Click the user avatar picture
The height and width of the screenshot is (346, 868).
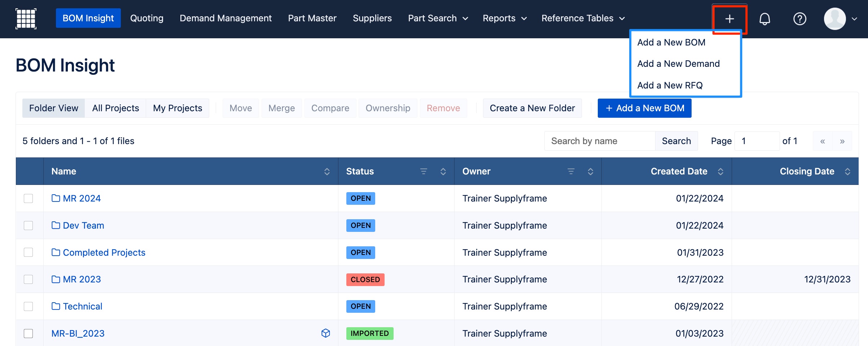click(834, 19)
